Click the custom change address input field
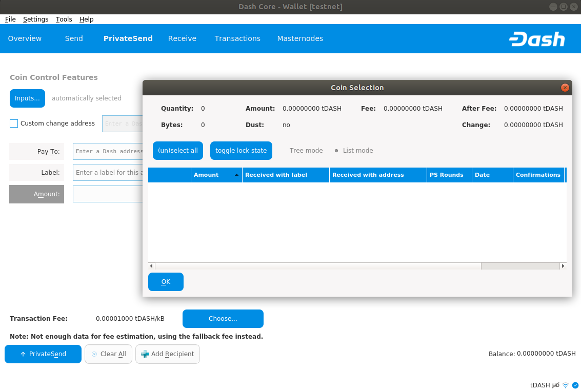 (123, 123)
